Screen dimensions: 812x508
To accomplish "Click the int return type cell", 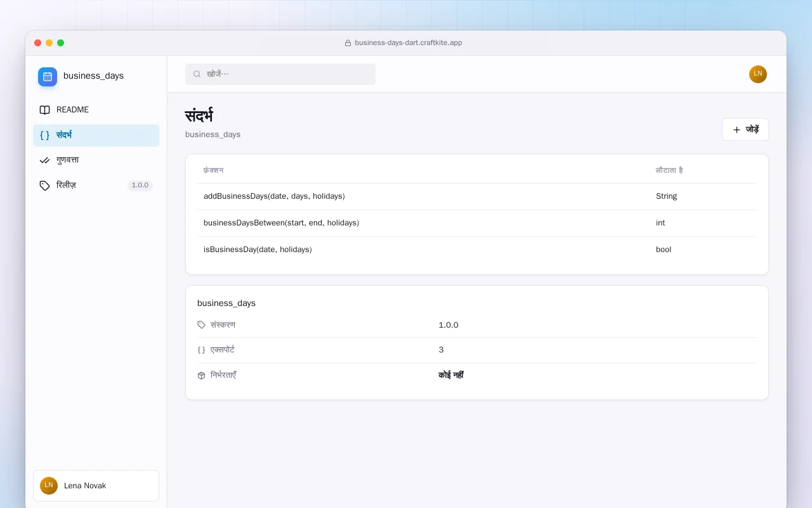I will click(x=660, y=223).
